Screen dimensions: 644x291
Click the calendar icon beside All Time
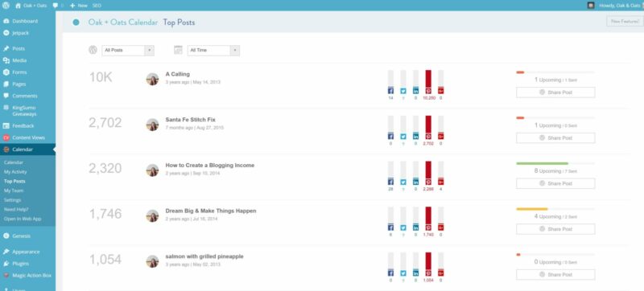coord(178,50)
